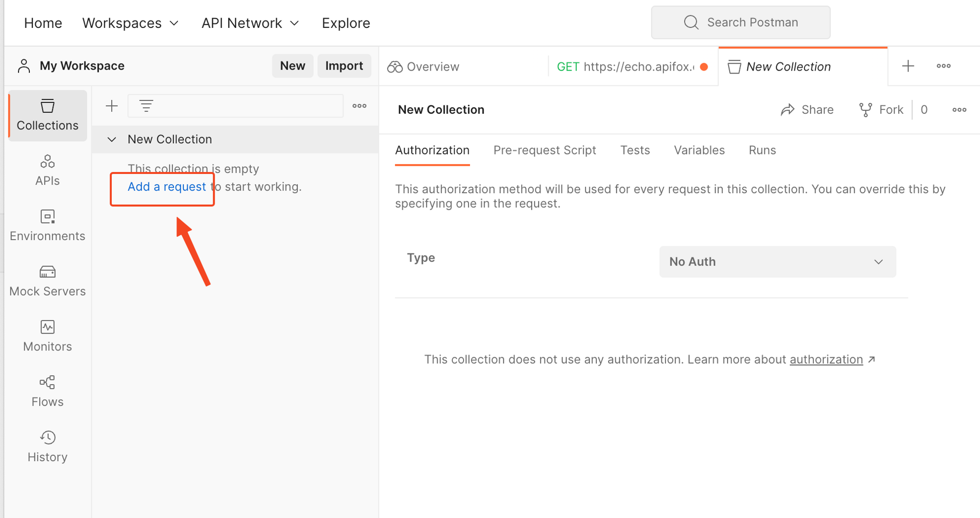Screen dimensions: 980x518
Task: Click the New button in workspace header
Action: pos(293,66)
